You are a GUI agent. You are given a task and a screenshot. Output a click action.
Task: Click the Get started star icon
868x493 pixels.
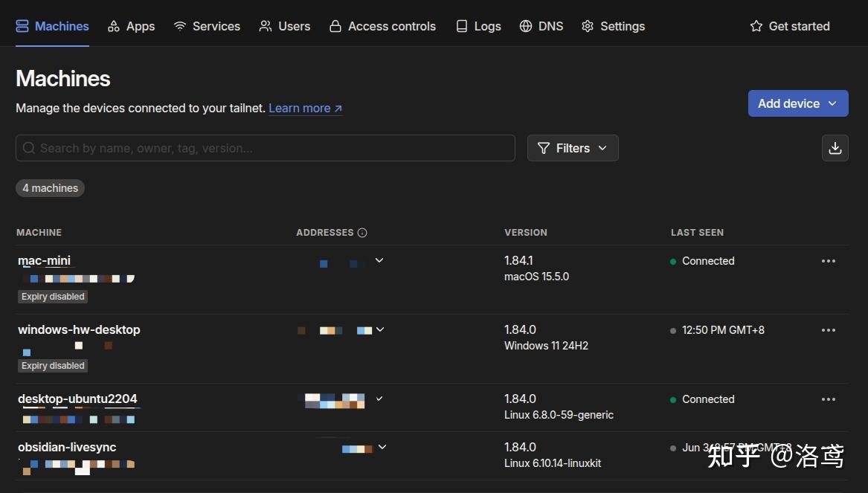(x=755, y=25)
